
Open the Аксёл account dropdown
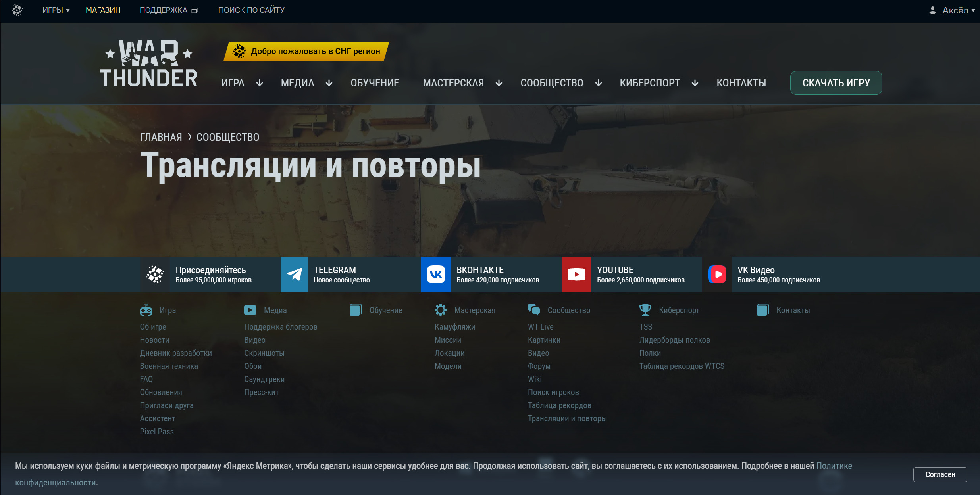[959, 10]
